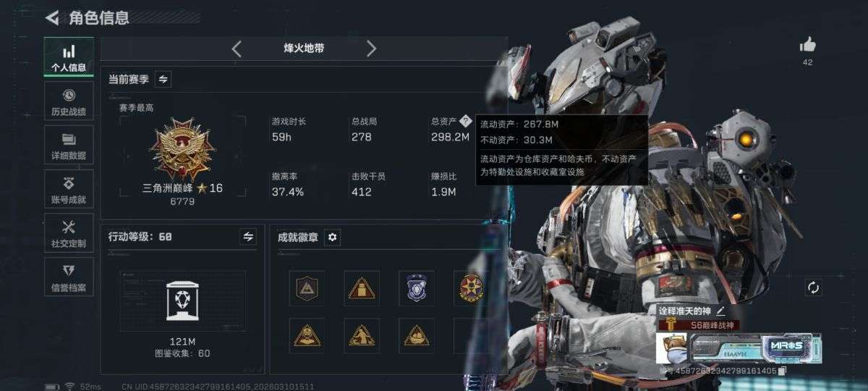The height and width of the screenshot is (391, 868).
Task: Open the 个人信息 tab
Action: click(x=69, y=58)
